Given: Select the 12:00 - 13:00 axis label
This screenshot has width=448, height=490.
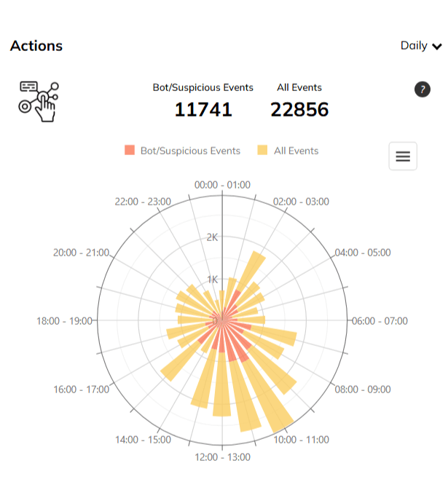Looking at the screenshot, I should pyautogui.click(x=223, y=457).
